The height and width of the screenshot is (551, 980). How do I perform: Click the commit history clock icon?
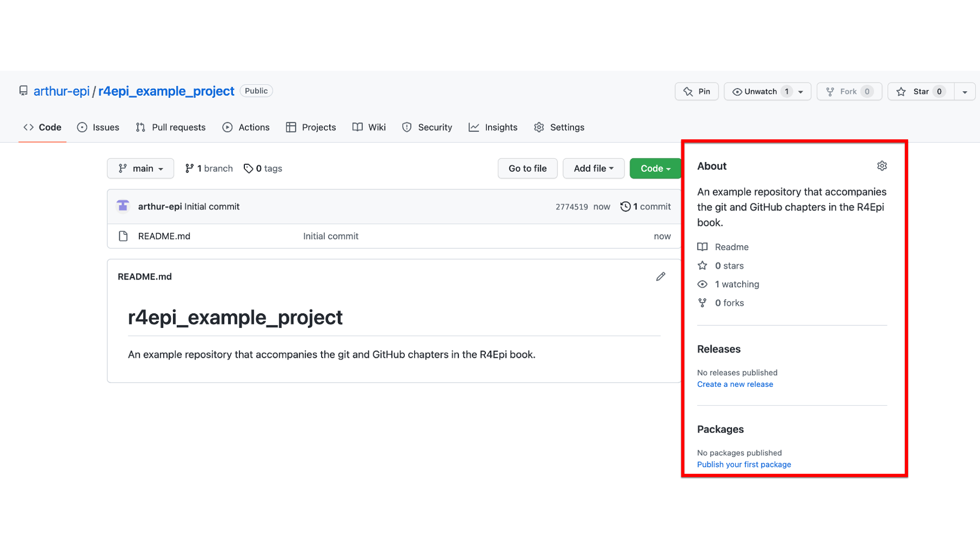tap(625, 207)
